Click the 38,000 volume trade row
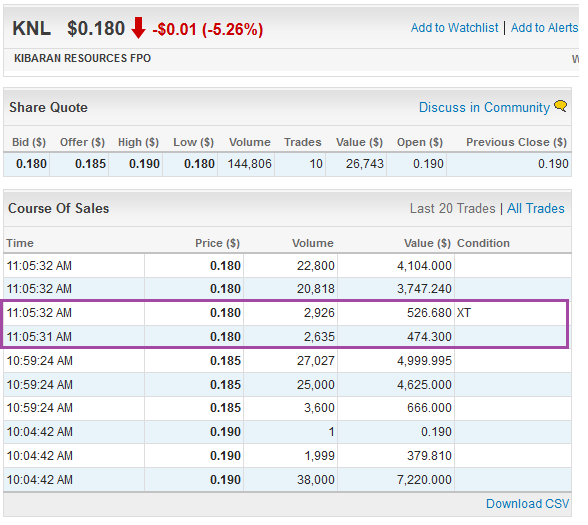 (287, 480)
